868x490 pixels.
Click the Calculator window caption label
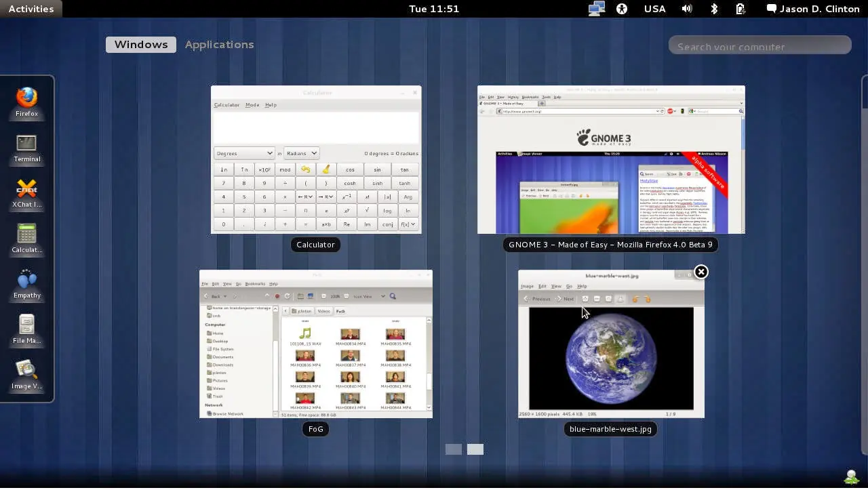point(315,245)
